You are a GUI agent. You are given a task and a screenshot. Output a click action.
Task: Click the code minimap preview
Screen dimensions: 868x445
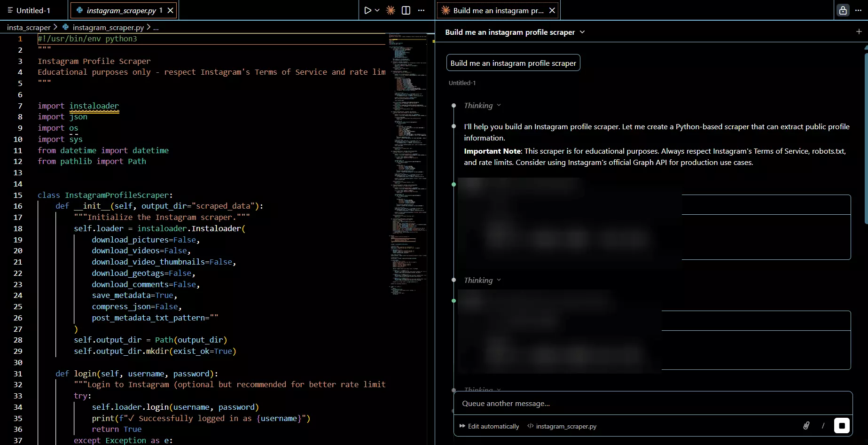(407, 141)
